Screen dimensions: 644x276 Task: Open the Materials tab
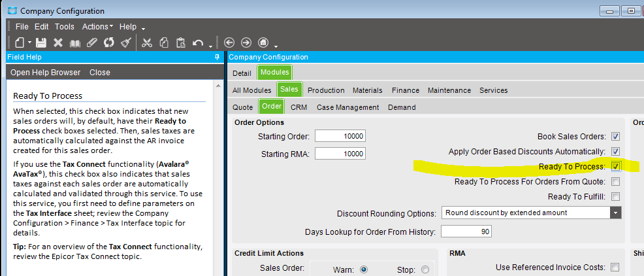point(368,90)
